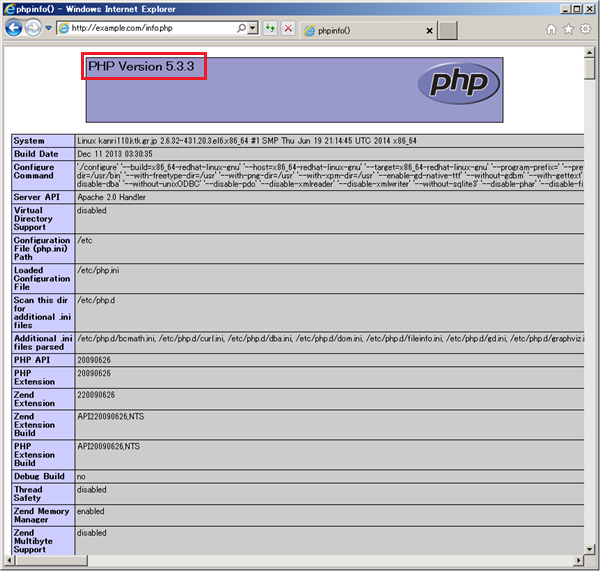This screenshot has height=571, width=600.
Task: Click the PHP logo image
Action: (x=458, y=83)
